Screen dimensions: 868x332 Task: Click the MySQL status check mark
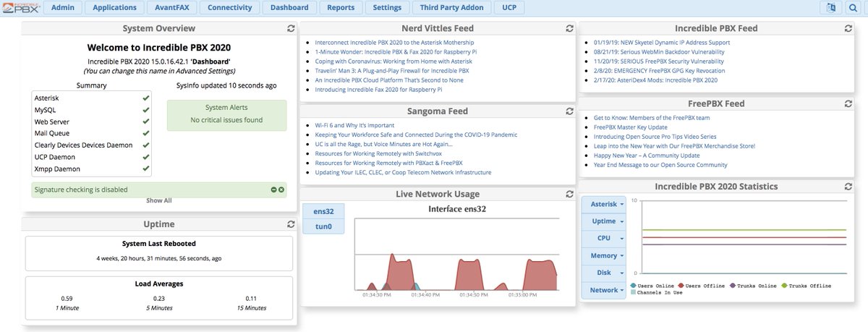coord(146,110)
